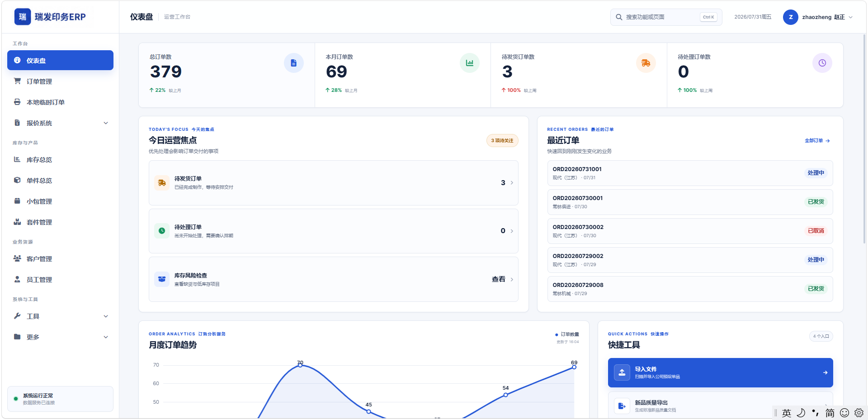Click the 库存风险检查 box icon
This screenshot has height=420, width=868.
click(162, 279)
